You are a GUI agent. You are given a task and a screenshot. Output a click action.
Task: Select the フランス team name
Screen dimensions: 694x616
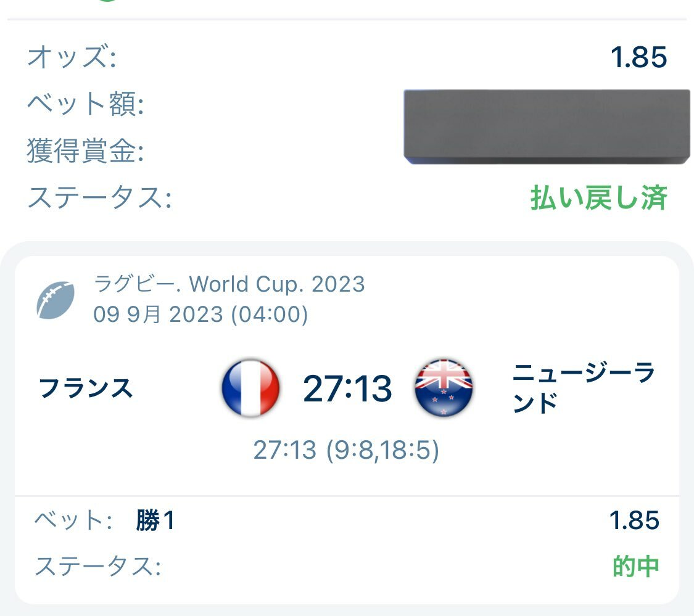point(86,388)
